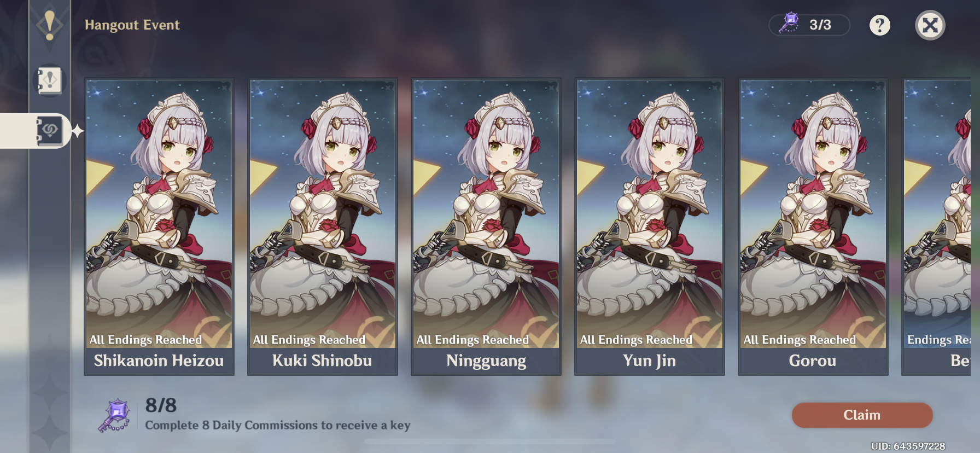This screenshot has height=453, width=980.
Task: Open the help question mark icon
Action: pyautogui.click(x=879, y=25)
